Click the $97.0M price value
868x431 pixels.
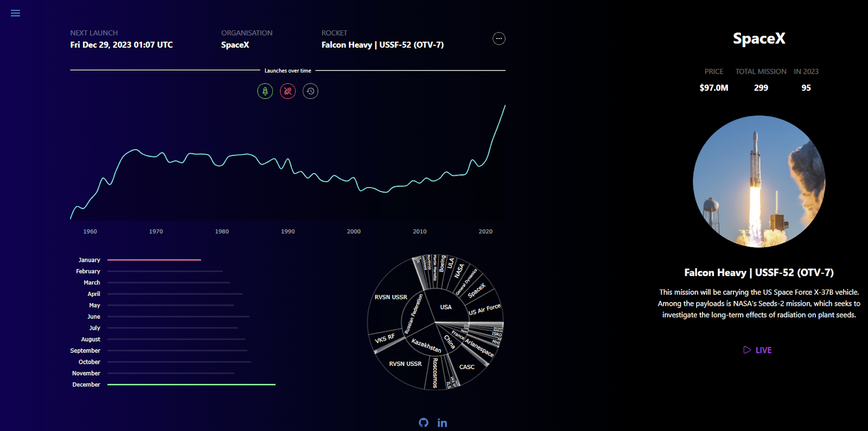pyautogui.click(x=714, y=88)
